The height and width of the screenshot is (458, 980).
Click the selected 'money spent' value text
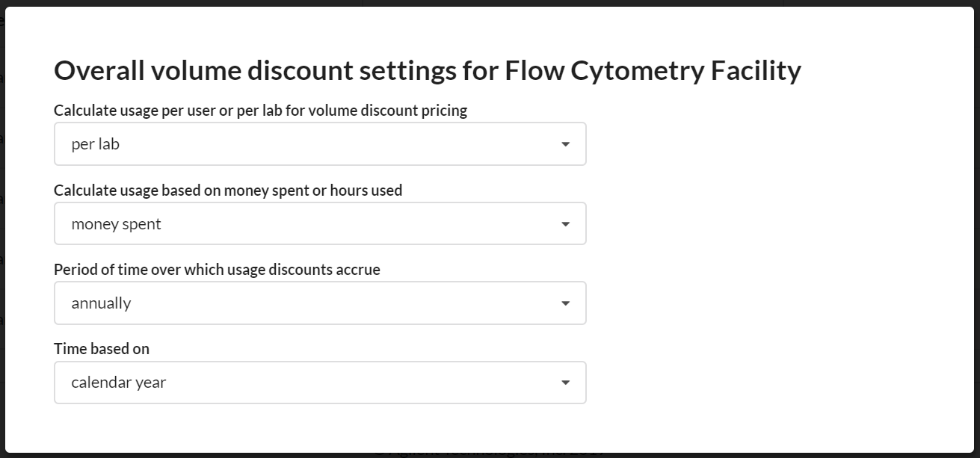(x=116, y=224)
